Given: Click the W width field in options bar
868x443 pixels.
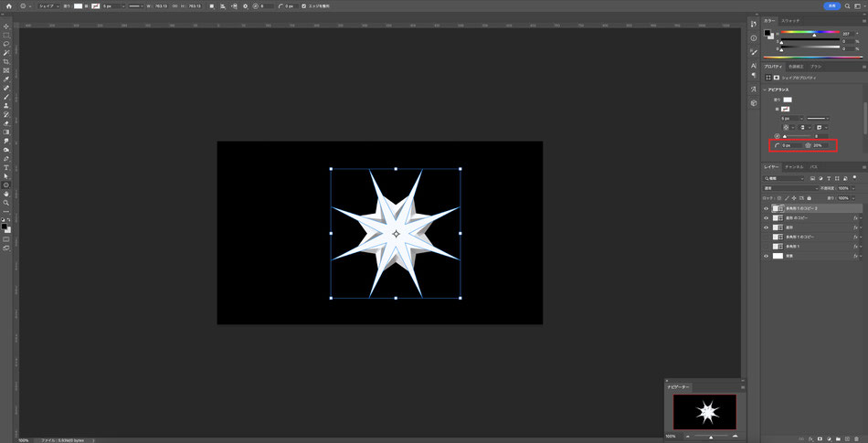Looking at the screenshot, I should click(161, 5).
